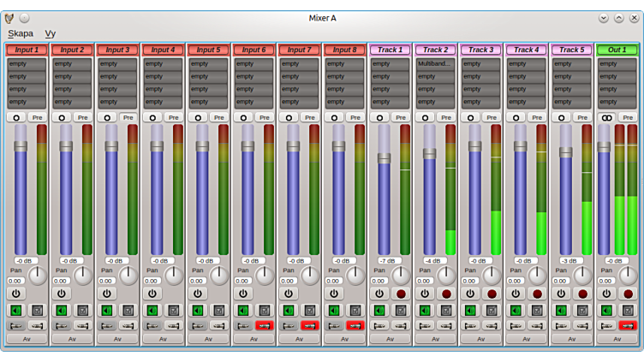Mute Track 4 using its speaker icon
The height and width of the screenshot is (362, 644).
pyautogui.click(x=516, y=311)
